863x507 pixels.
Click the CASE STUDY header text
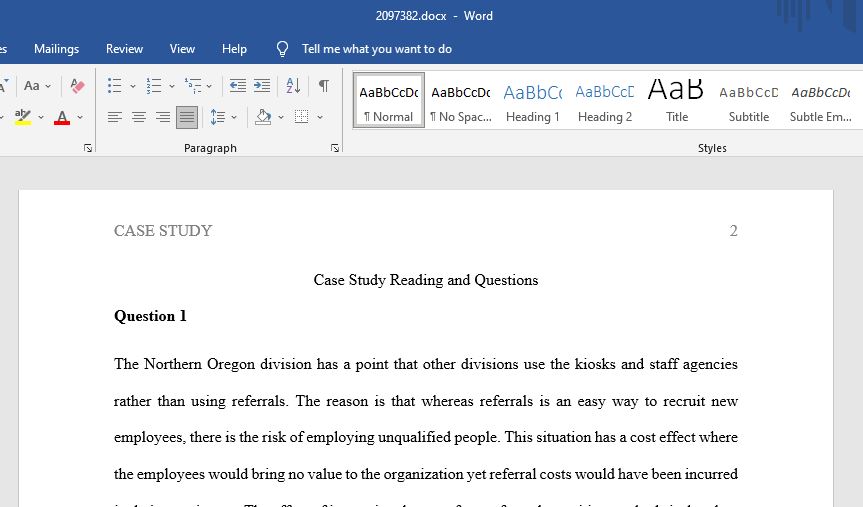click(x=163, y=231)
